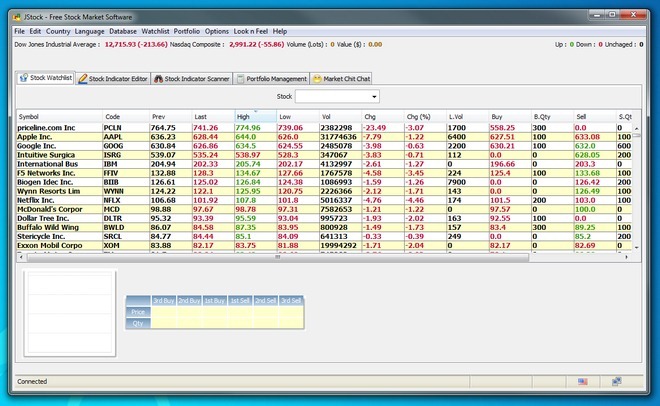Sort table by the Prev column header

[x=170, y=117]
